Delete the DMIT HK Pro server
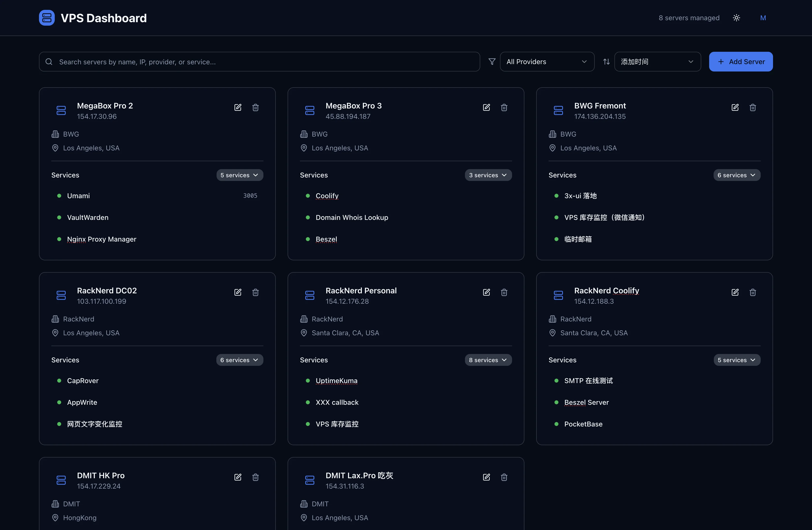 coord(256,477)
